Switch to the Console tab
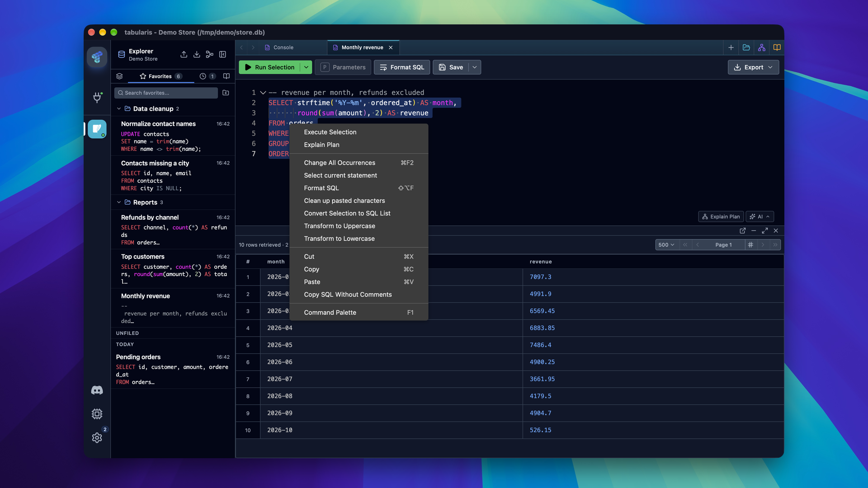Viewport: 868px width, 488px height. [x=283, y=47]
